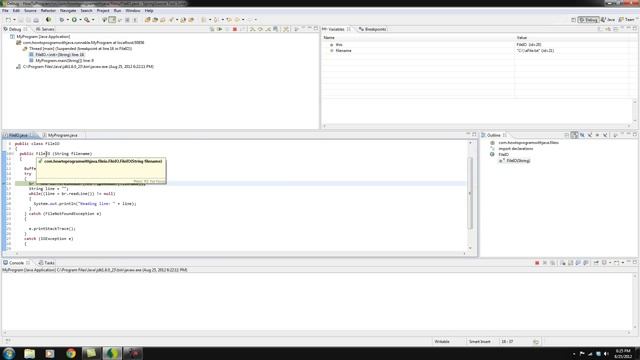Open the Source menu
The height and width of the screenshot is (360, 640).
point(30,11)
